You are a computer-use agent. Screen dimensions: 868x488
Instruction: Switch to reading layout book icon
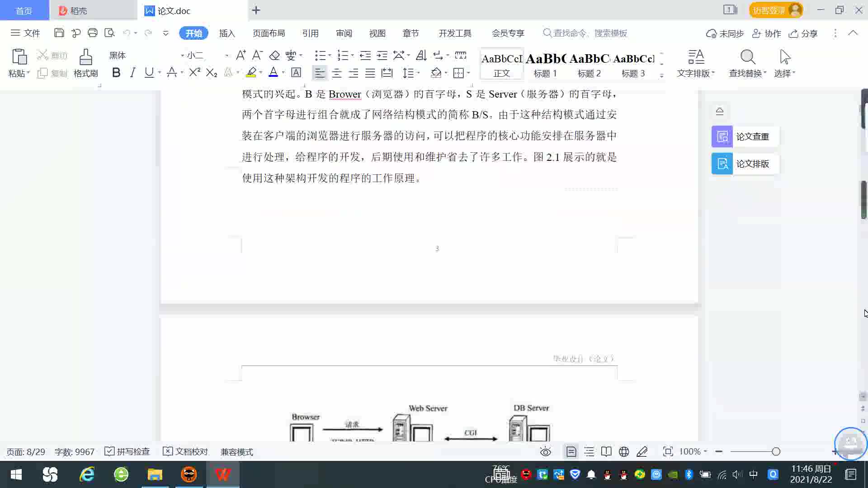(x=606, y=451)
